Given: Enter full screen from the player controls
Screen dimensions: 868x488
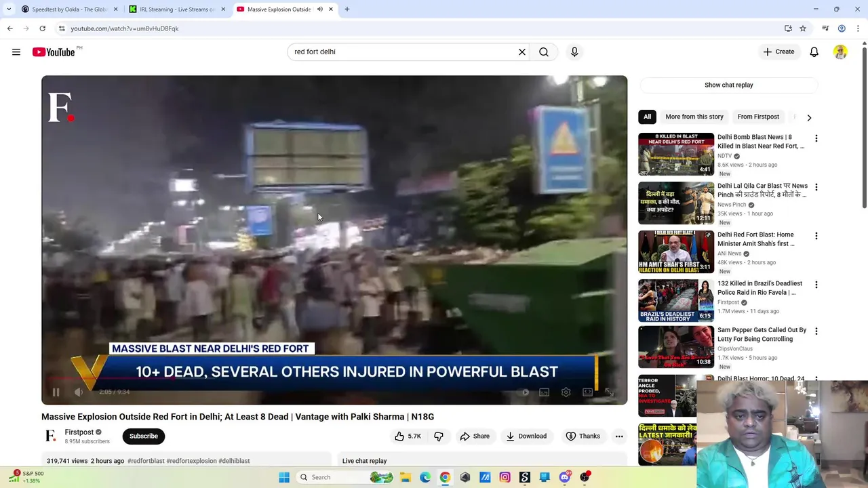Looking at the screenshot, I should pyautogui.click(x=610, y=392).
